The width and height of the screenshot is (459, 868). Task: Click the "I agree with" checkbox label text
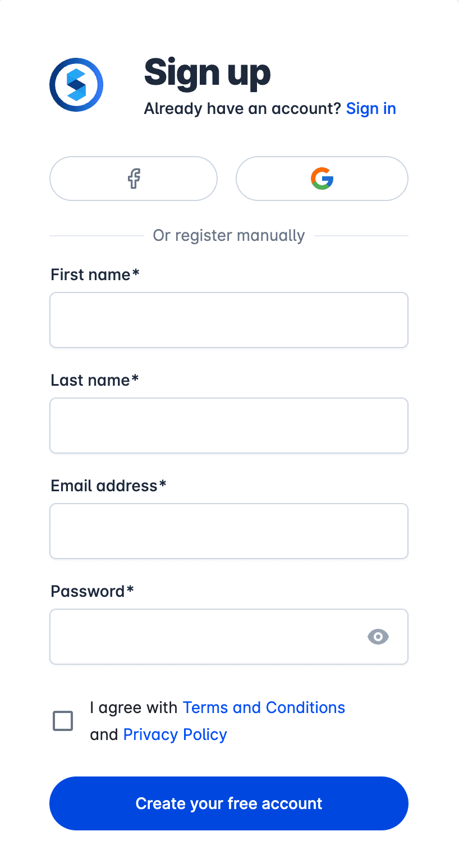click(x=134, y=707)
